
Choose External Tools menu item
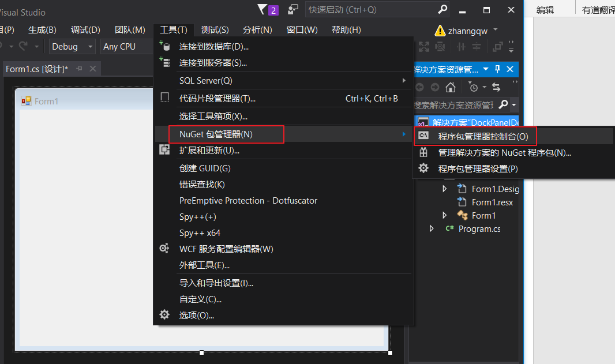pos(283,265)
